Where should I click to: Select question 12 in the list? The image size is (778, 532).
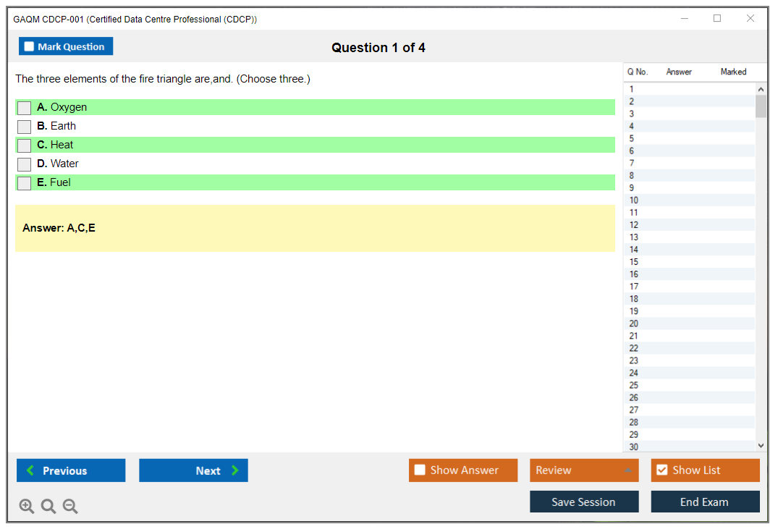pos(634,225)
